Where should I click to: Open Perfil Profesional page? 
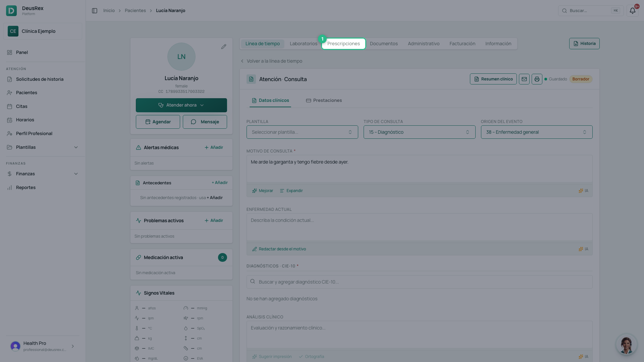coord(43,133)
